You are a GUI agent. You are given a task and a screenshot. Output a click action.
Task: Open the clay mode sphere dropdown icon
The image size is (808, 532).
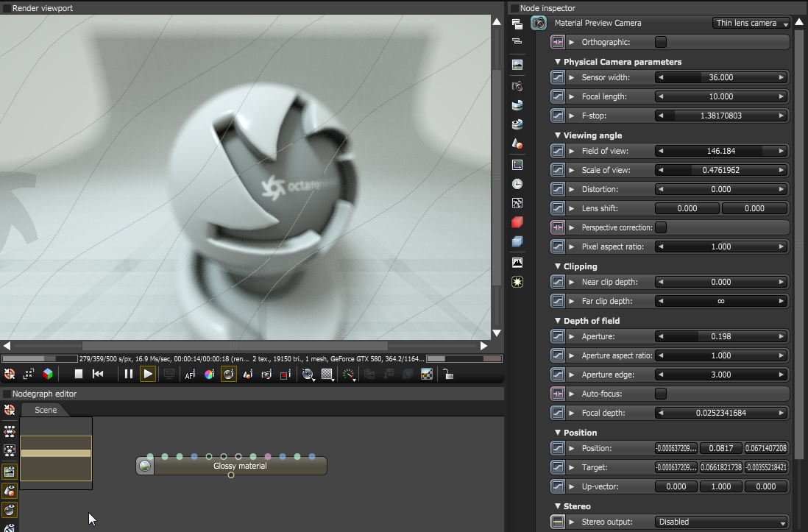point(308,375)
